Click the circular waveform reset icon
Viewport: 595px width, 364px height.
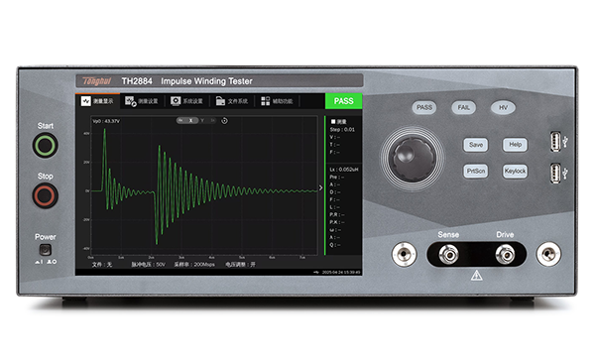pyautogui.click(x=224, y=121)
